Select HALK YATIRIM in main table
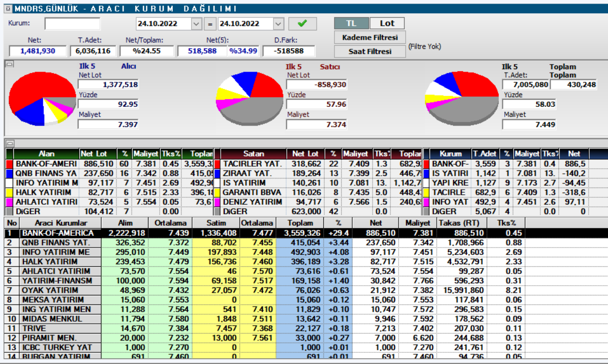 coord(306,262)
